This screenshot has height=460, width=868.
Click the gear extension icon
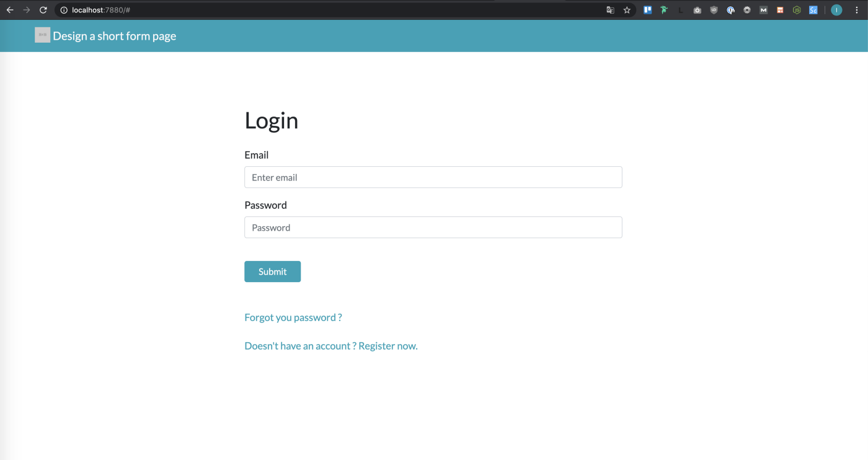click(747, 10)
